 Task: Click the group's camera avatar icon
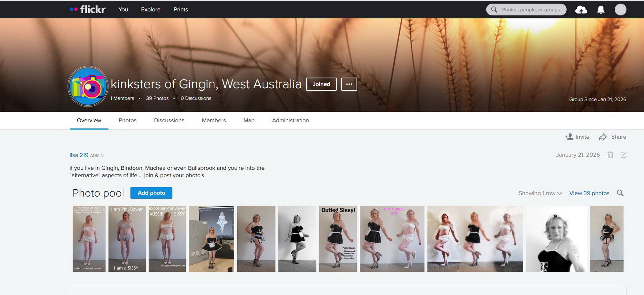(x=88, y=87)
